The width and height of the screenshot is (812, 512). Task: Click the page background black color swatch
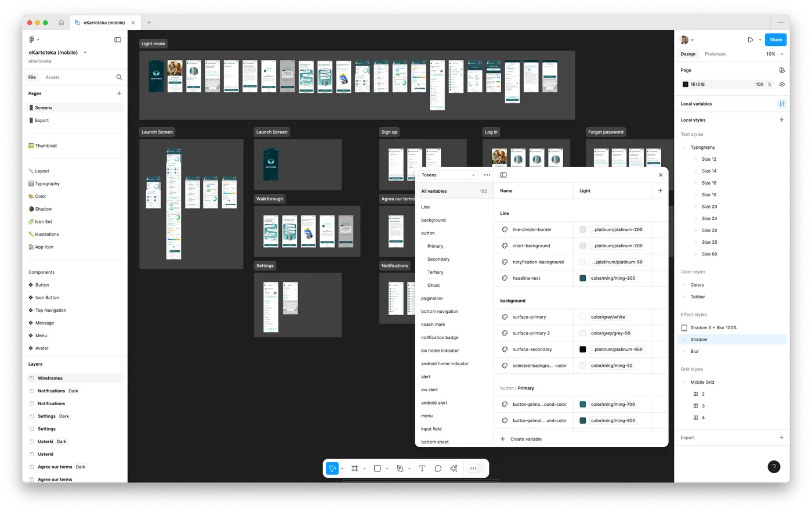(x=685, y=85)
